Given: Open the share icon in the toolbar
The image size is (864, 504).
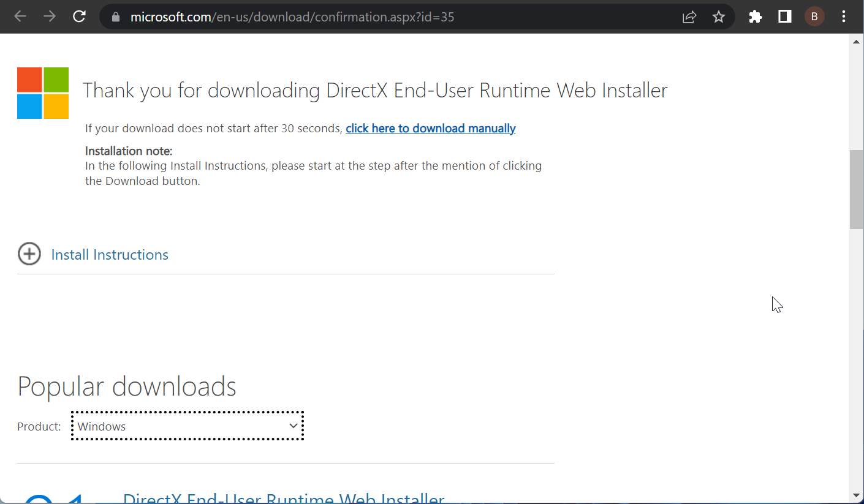Looking at the screenshot, I should (x=689, y=17).
